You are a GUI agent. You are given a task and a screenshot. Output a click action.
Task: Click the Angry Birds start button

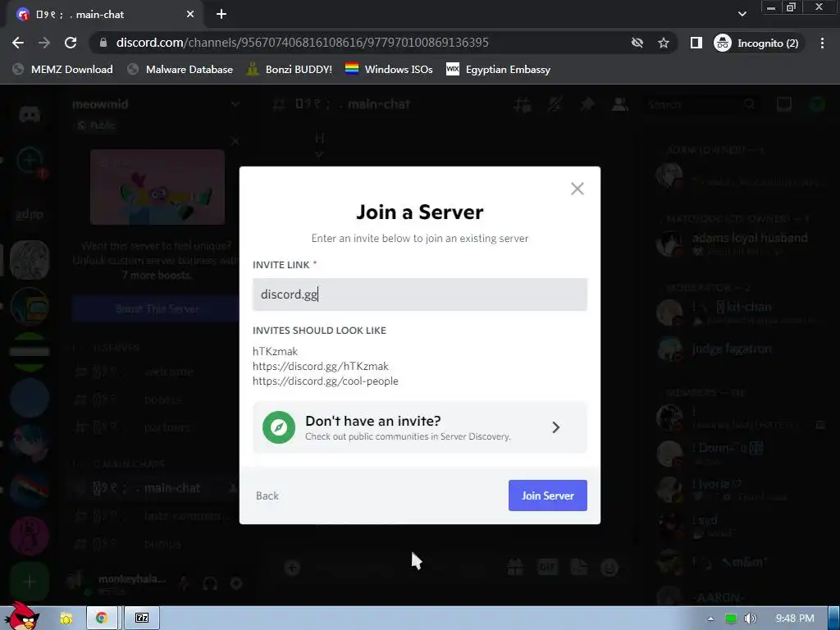[21, 617]
